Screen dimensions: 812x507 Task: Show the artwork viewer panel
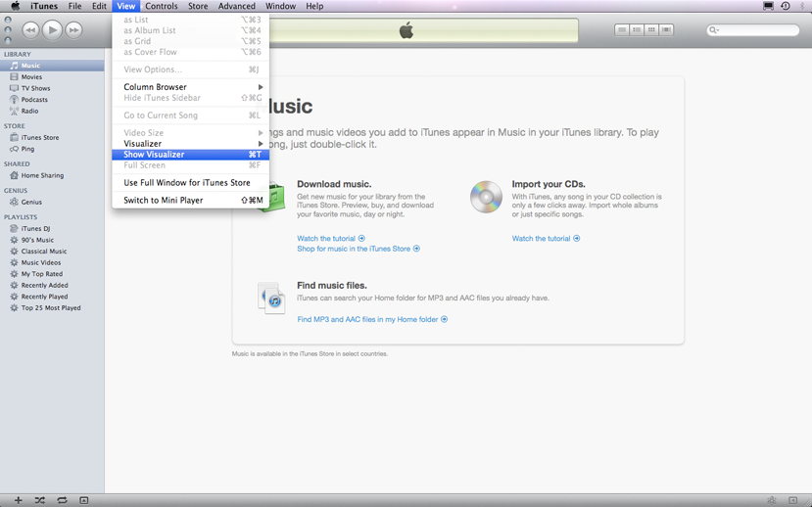coord(84,500)
